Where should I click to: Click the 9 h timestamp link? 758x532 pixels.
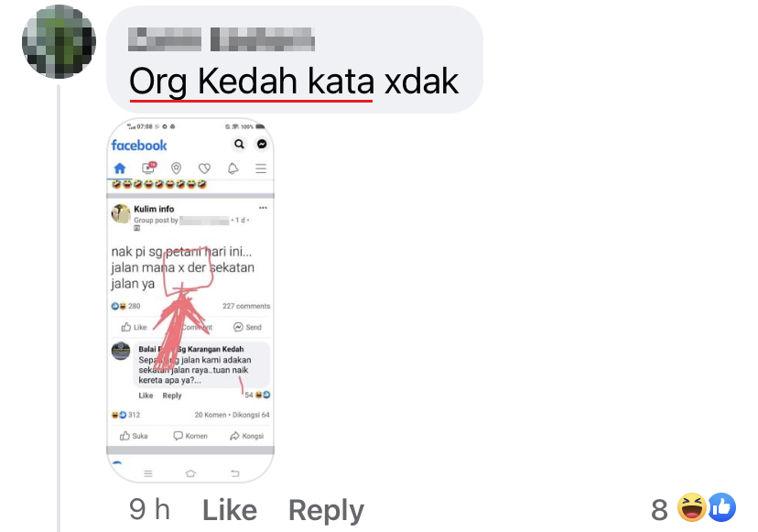click(x=149, y=509)
